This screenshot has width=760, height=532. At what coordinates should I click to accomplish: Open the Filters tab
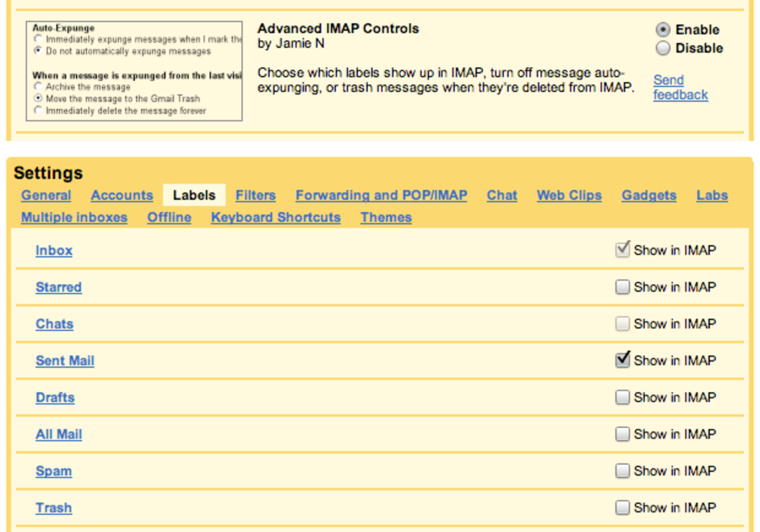pos(255,195)
